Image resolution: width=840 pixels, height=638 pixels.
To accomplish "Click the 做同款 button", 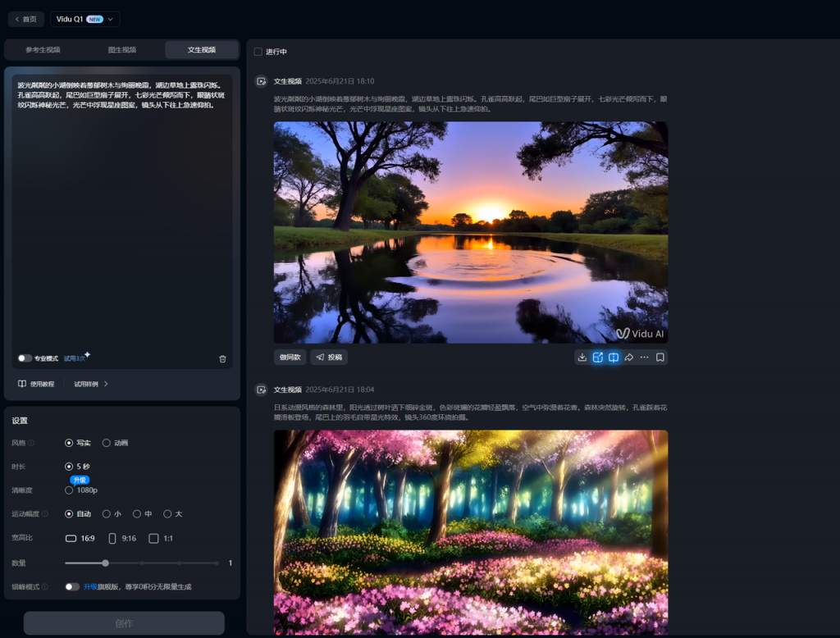I will pyautogui.click(x=290, y=358).
